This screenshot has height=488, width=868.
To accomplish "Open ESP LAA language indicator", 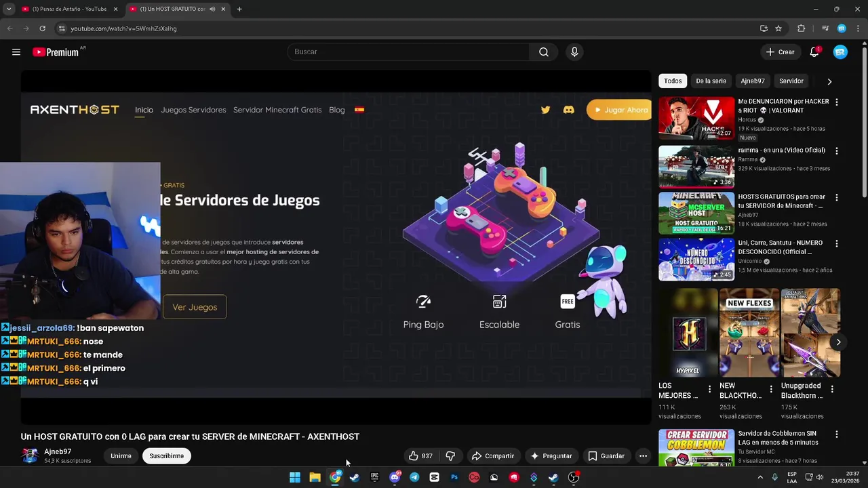I will [x=792, y=477].
